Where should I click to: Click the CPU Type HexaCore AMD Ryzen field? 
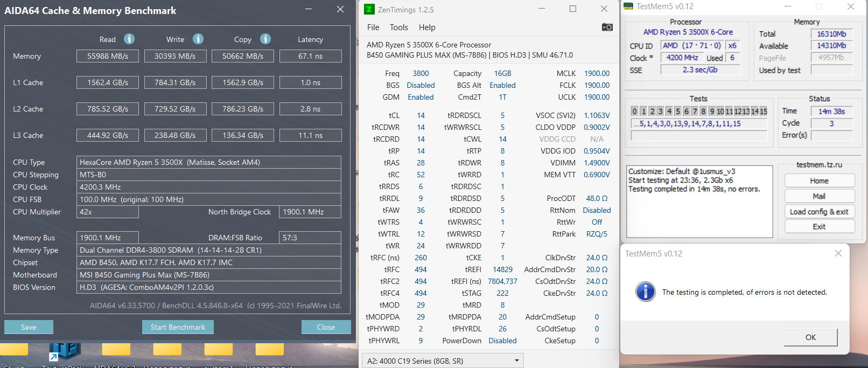click(209, 162)
